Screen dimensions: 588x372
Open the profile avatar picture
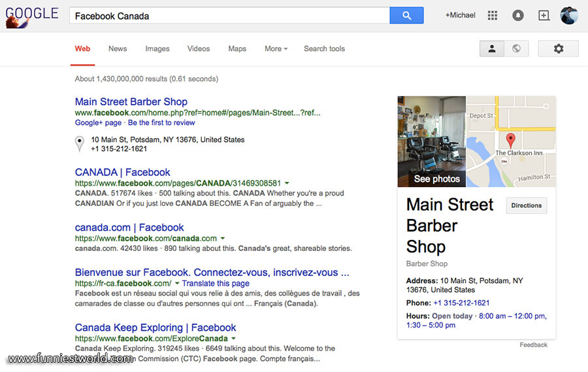pyautogui.click(x=568, y=16)
